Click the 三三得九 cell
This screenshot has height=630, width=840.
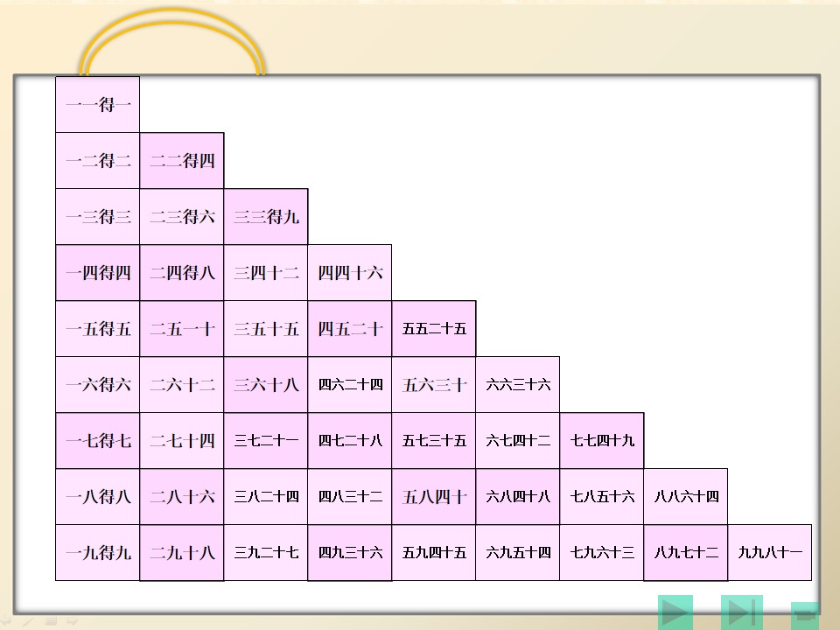(266, 216)
